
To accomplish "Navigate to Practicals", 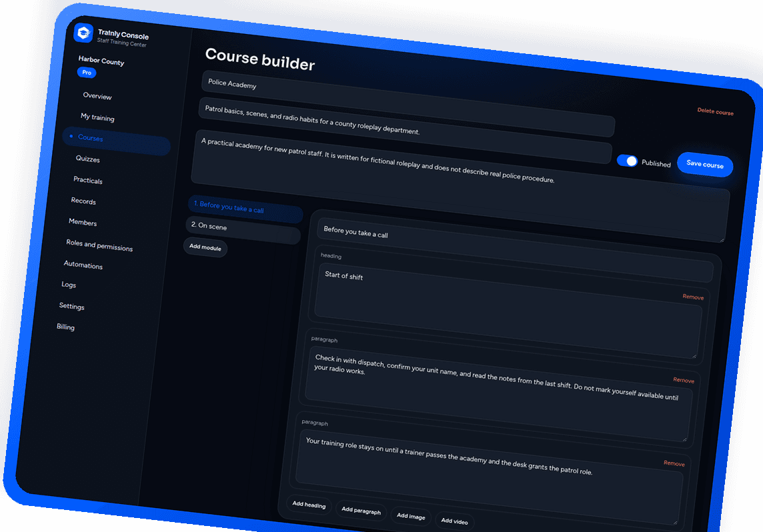I will 87,180.
